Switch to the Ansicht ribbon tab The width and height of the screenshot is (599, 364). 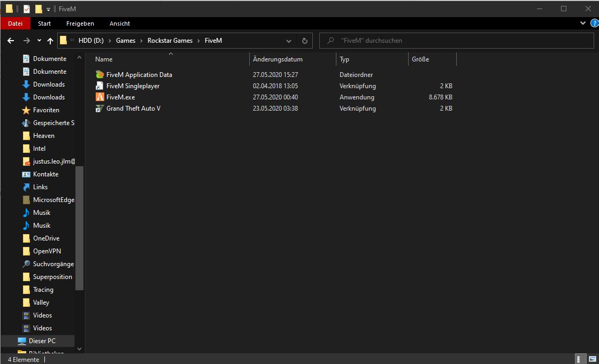120,24
